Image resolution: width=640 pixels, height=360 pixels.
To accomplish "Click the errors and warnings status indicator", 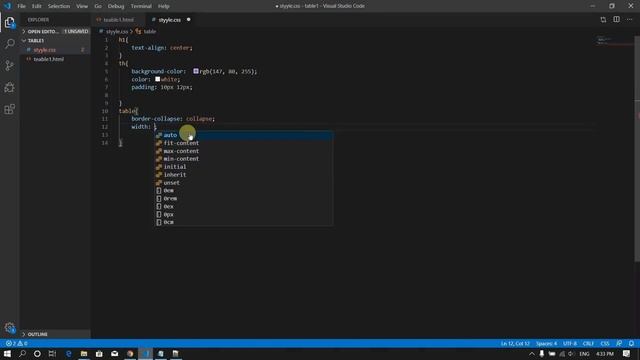I will [16, 344].
